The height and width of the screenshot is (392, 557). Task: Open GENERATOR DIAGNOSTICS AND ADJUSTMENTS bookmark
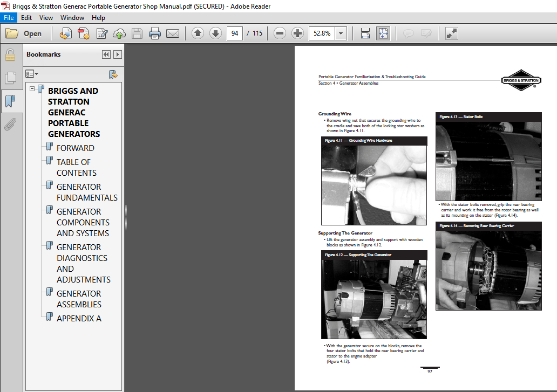(x=84, y=263)
